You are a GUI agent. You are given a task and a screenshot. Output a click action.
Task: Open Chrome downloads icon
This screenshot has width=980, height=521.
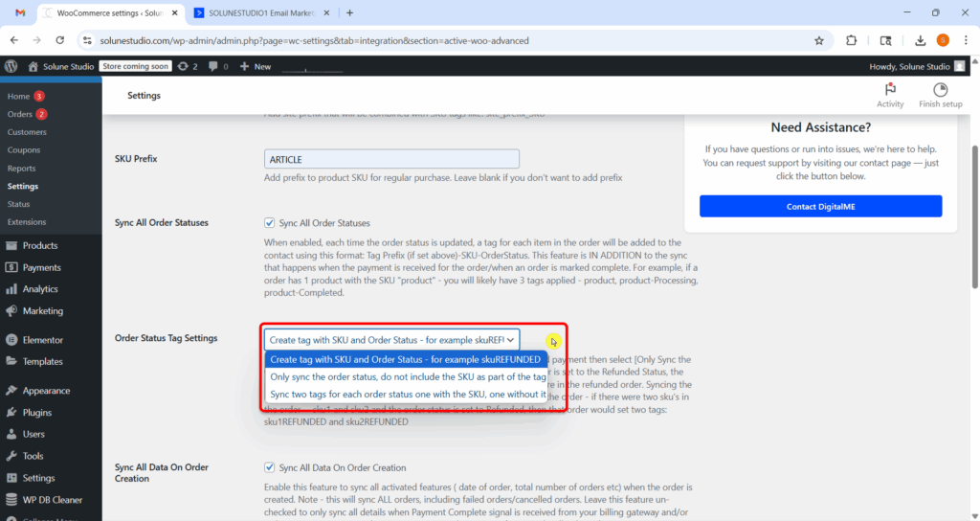[920, 40]
